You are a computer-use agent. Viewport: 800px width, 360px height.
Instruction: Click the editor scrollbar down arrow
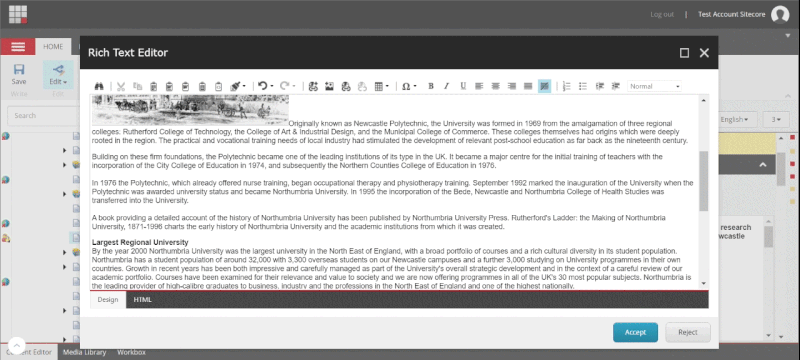point(704,283)
